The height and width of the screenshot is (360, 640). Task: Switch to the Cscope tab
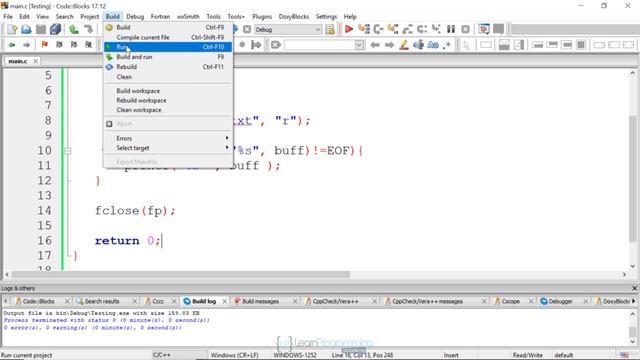point(510,301)
